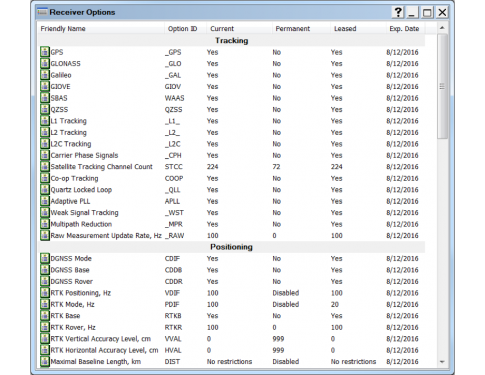Screen dimensions: 485x375
Task: Click the vertical scrollbar thumb
Action: coord(442,86)
